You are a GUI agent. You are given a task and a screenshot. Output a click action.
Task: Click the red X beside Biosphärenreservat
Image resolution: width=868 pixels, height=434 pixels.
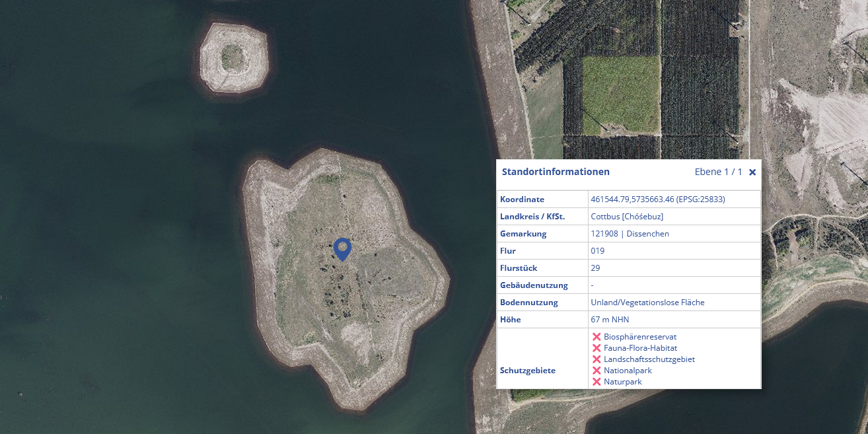pos(598,336)
